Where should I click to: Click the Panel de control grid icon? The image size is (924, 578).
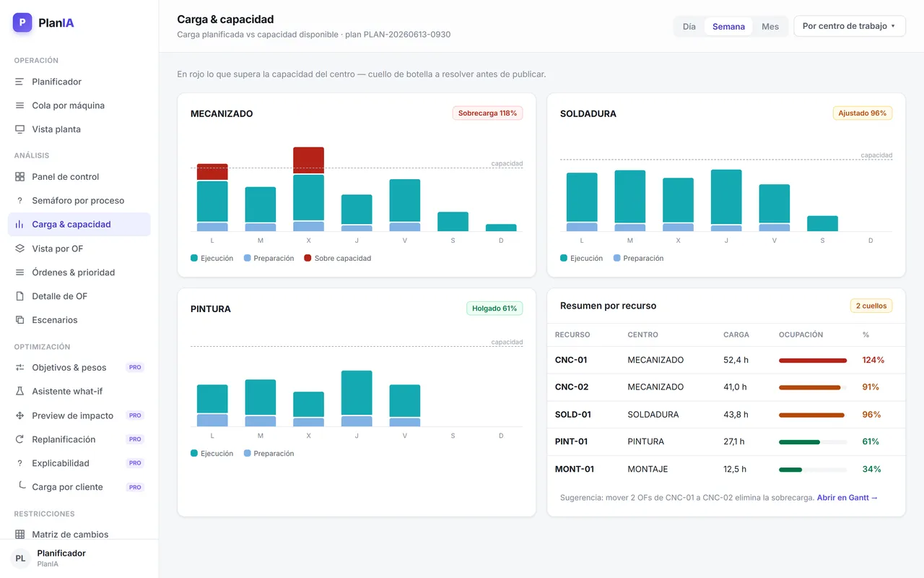tap(19, 177)
